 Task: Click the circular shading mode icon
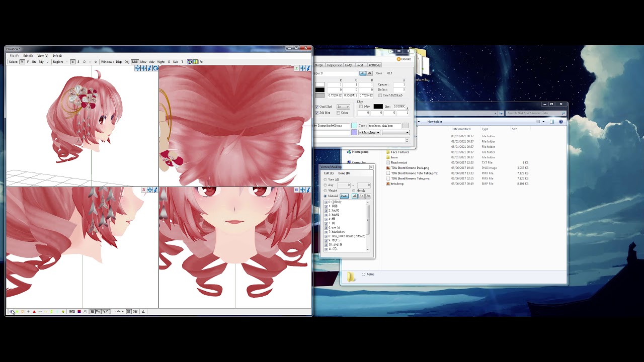190,62
